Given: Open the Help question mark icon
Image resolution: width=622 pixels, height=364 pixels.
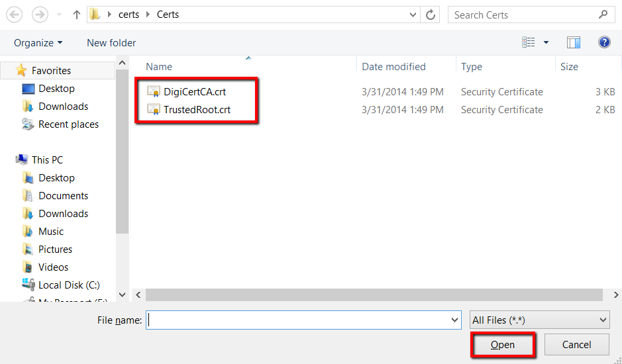Looking at the screenshot, I should pyautogui.click(x=604, y=42).
